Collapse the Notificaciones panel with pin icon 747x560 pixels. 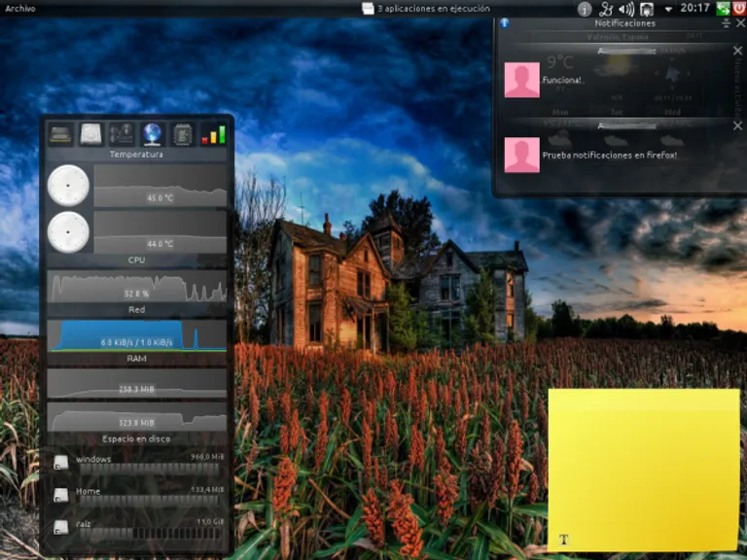click(726, 22)
